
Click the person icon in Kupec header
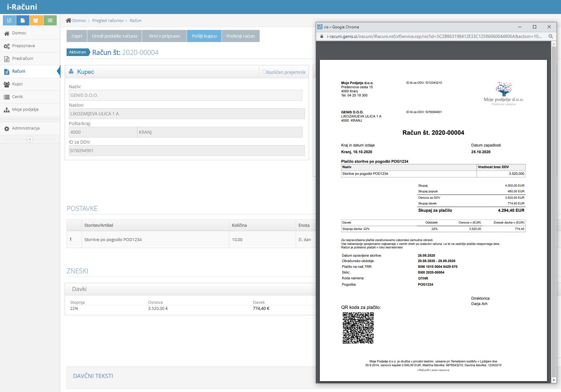(71, 71)
